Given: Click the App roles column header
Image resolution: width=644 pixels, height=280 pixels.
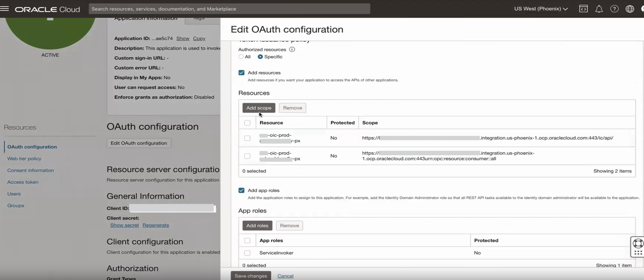Looking at the screenshot, I should click(x=271, y=240).
